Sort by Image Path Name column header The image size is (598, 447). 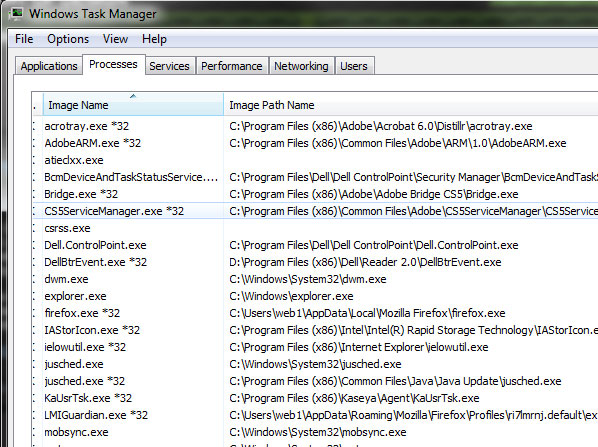point(411,104)
